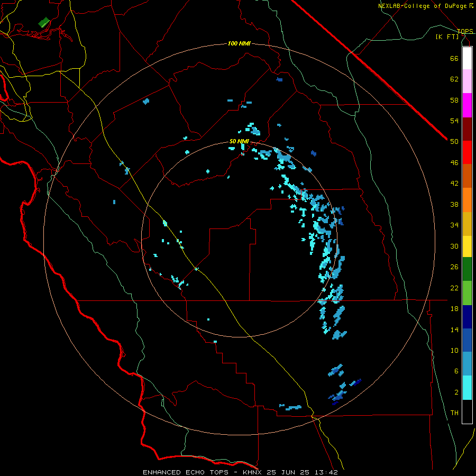Click the legend value '10'
The width and height of the screenshot is (476, 476).
[x=454, y=350]
